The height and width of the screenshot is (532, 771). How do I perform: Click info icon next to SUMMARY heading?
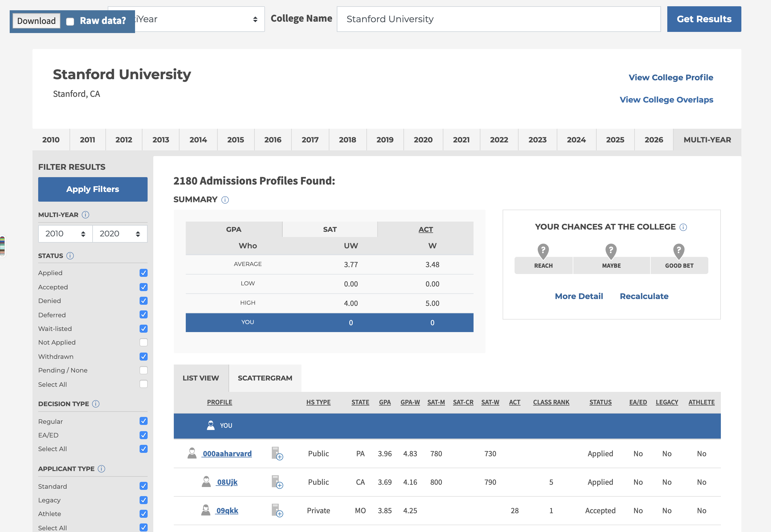(225, 200)
